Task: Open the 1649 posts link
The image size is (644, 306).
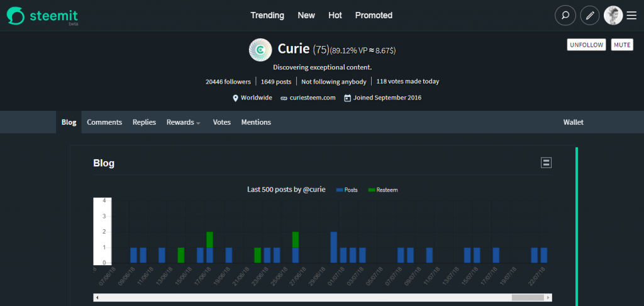Action: point(276,81)
